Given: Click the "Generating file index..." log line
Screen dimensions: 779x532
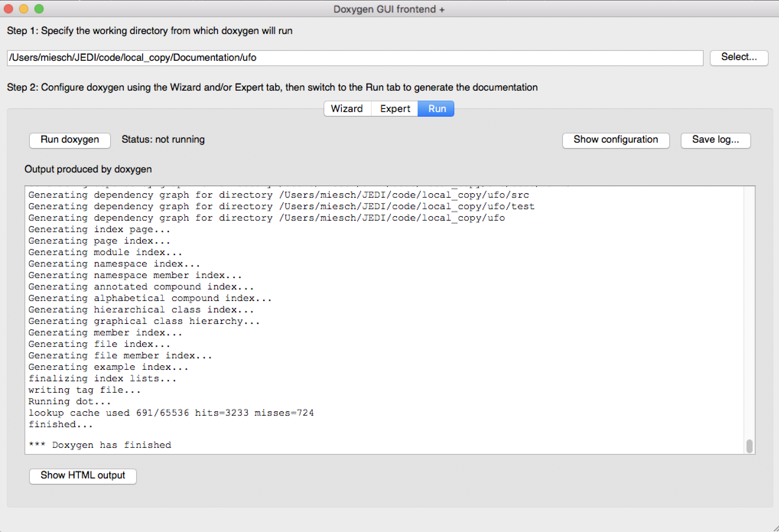Looking at the screenshot, I should pos(99,344).
